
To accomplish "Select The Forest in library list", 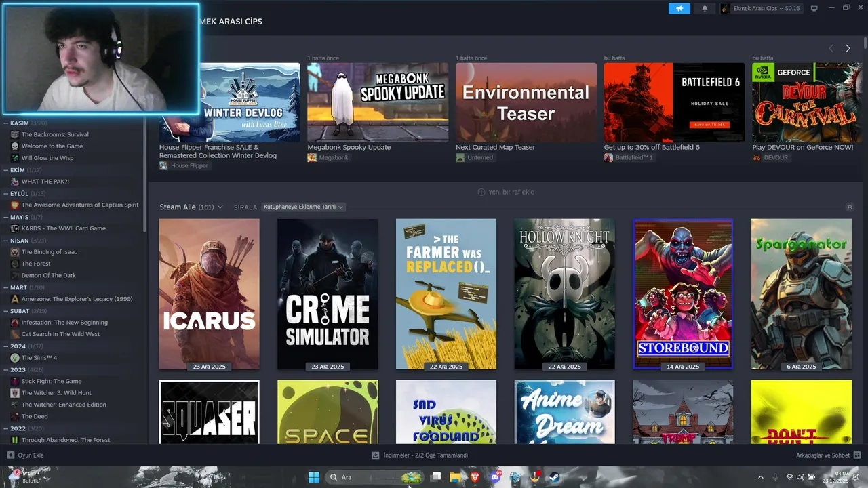I will click(x=36, y=264).
